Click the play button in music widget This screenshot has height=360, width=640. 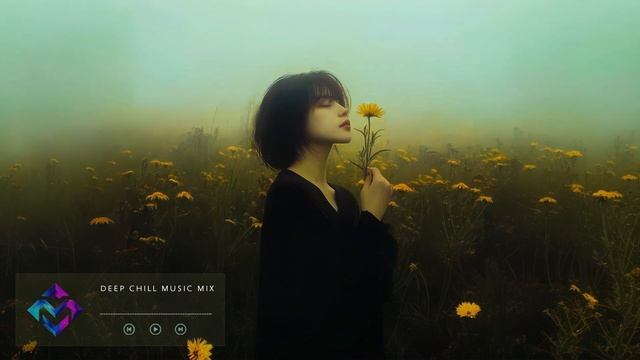pos(155,329)
